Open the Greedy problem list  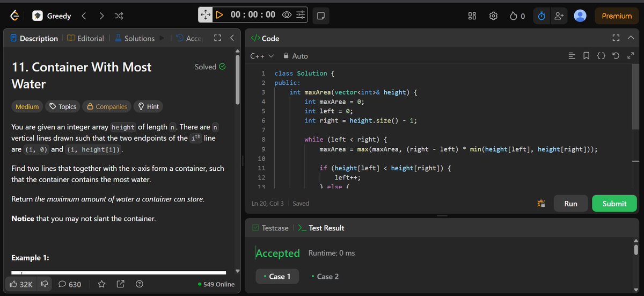[52, 16]
